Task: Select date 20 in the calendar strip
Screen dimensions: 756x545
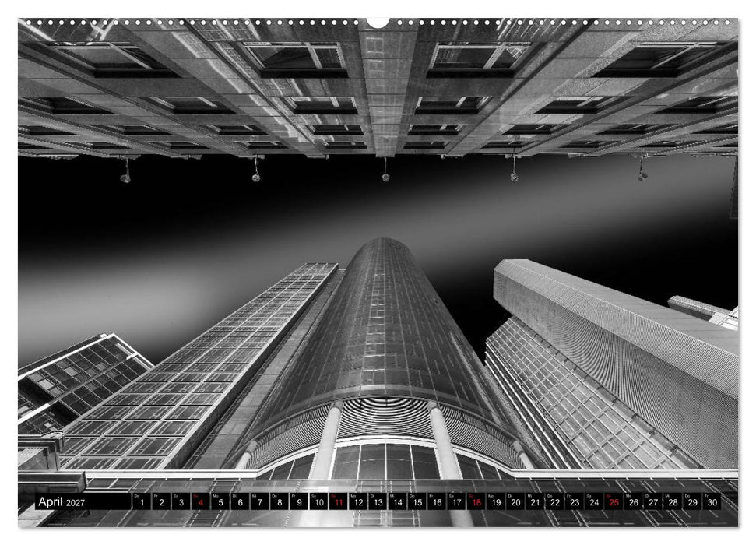Action: (x=515, y=501)
